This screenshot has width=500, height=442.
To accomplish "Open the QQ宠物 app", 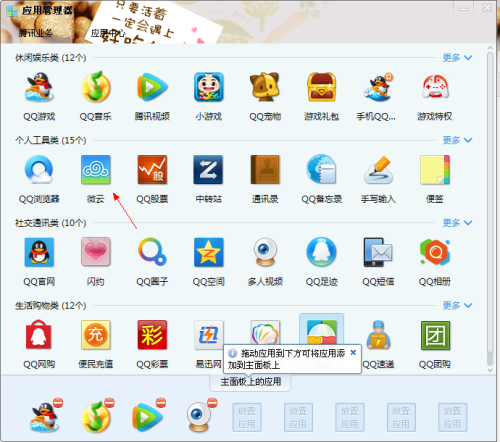I will (x=265, y=88).
